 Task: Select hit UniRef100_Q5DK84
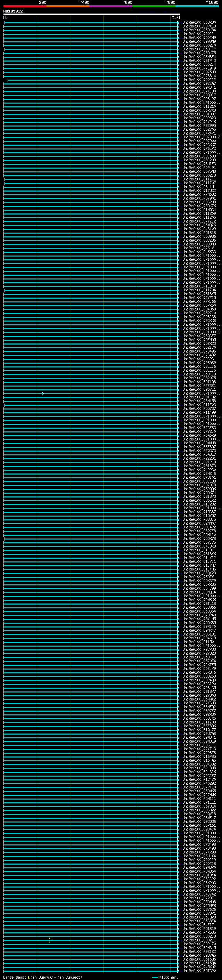click(x=199, y=30)
